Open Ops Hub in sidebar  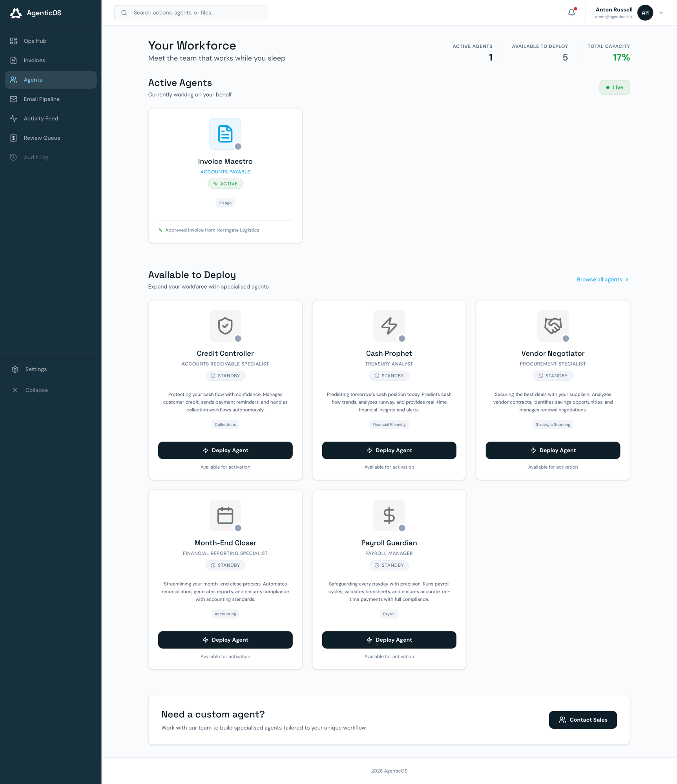click(x=51, y=41)
